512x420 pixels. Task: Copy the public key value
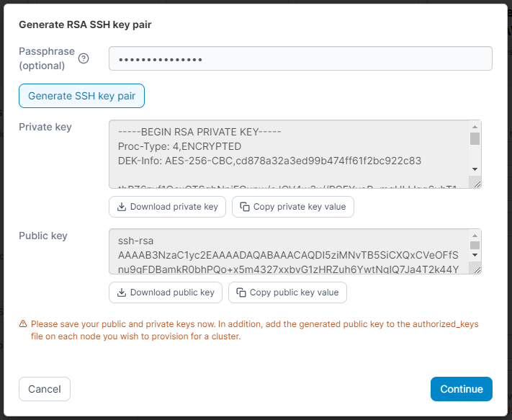[x=288, y=292]
